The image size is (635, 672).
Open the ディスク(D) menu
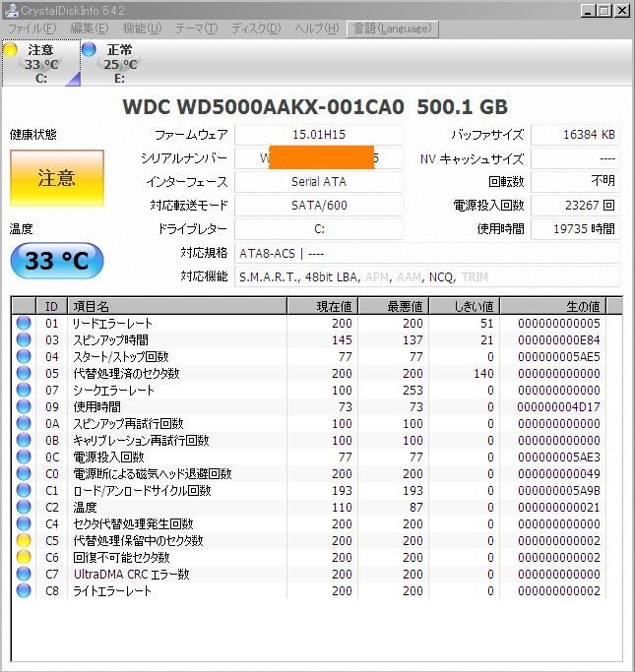coord(256,29)
